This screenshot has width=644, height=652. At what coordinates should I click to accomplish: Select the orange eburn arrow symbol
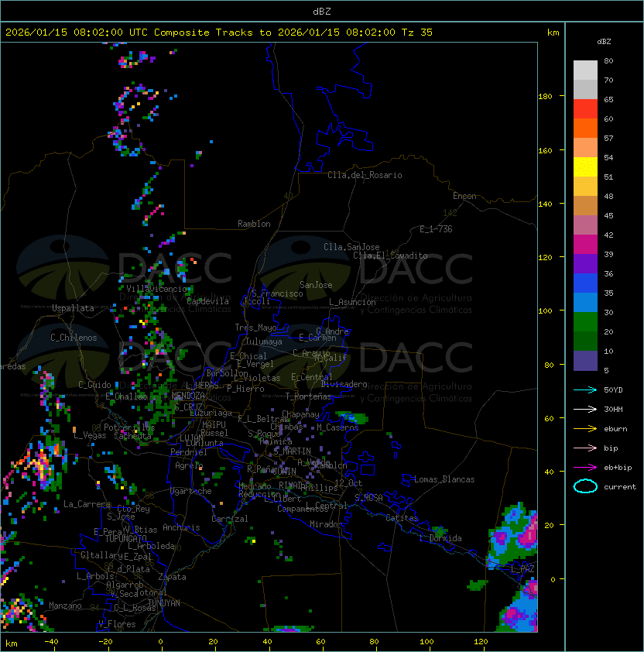click(585, 428)
